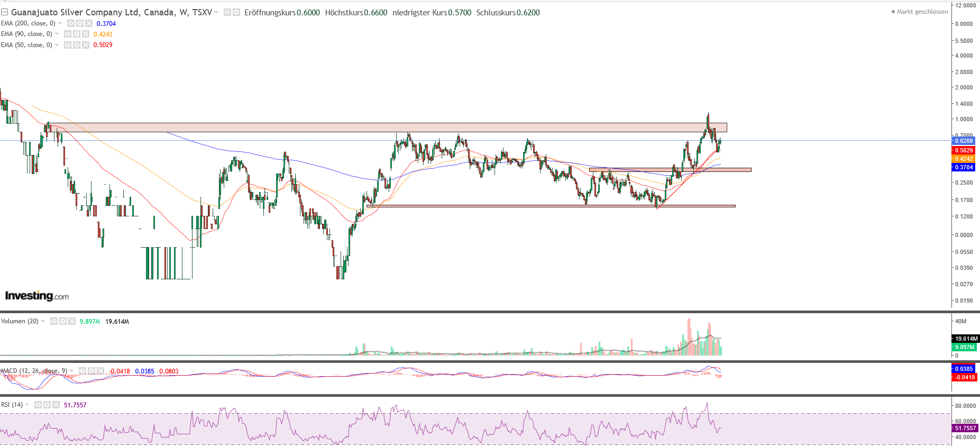Expand dropdown arrow next to TSXV
The width and height of the screenshot is (980, 446).
216,12
